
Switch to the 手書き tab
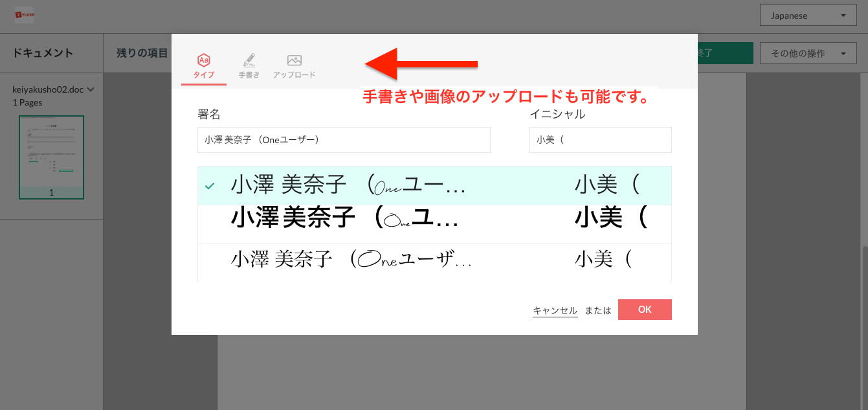tap(249, 67)
